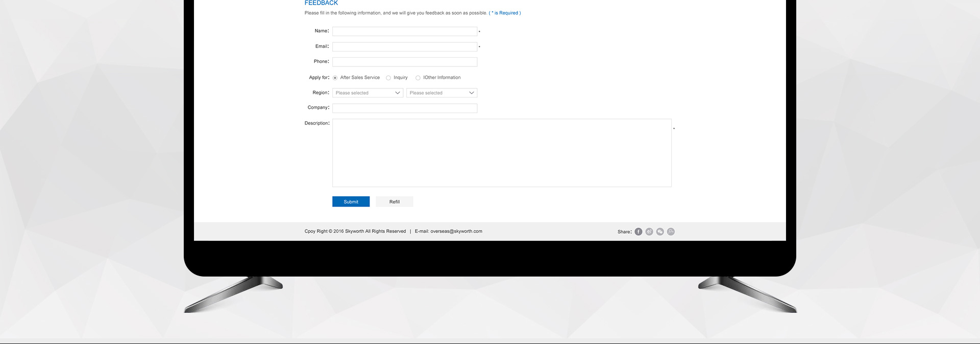Share the page via Facebook icon
The height and width of the screenshot is (344, 980).
click(638, 232)
